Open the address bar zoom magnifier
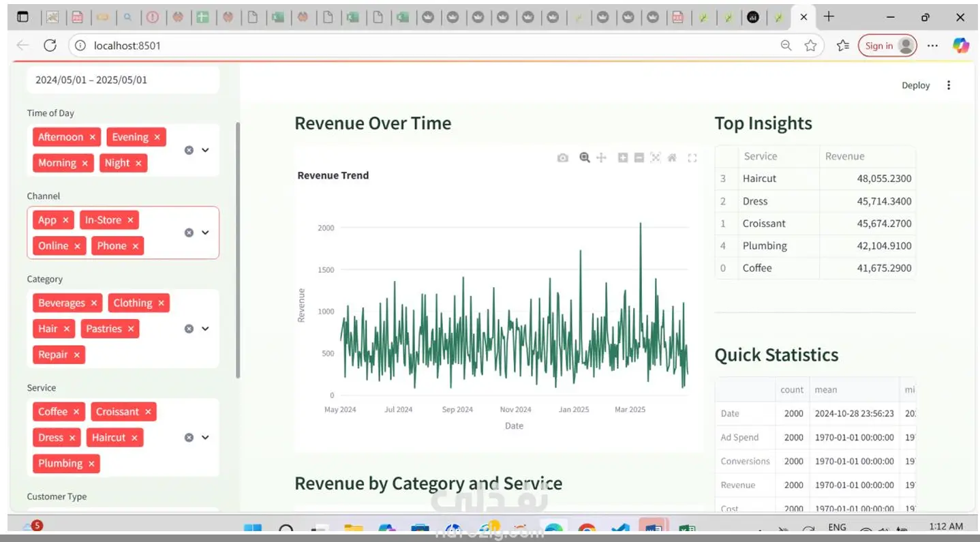This screenshot has height=542, width=980. (786, 46)
